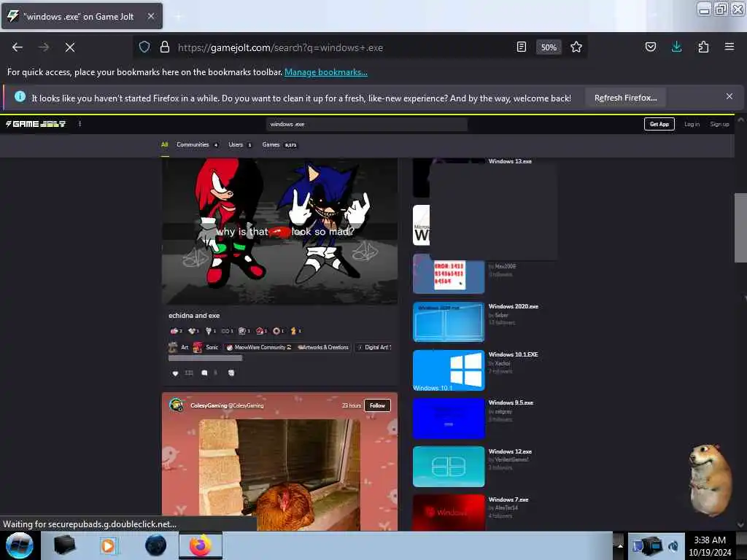Open the Firefox hamburger menu
Viewport: 747px width, 560px height.
pyautogui.click(x=729, y=47)
